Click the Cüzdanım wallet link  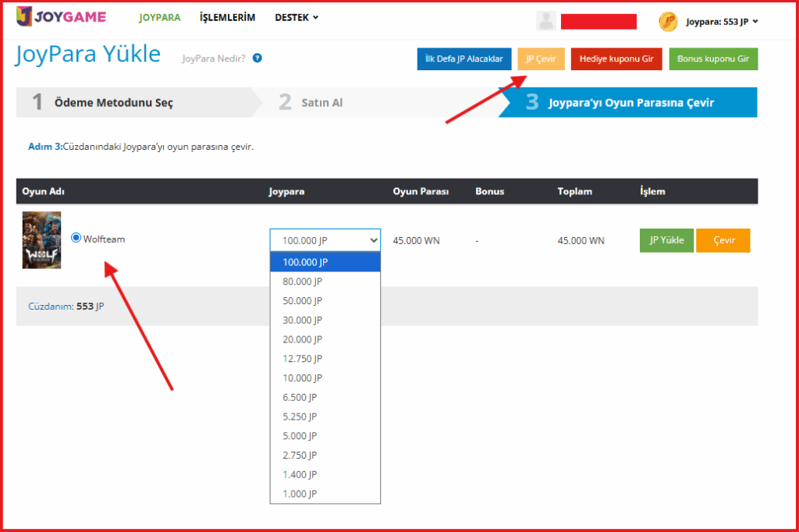(51, 307)
